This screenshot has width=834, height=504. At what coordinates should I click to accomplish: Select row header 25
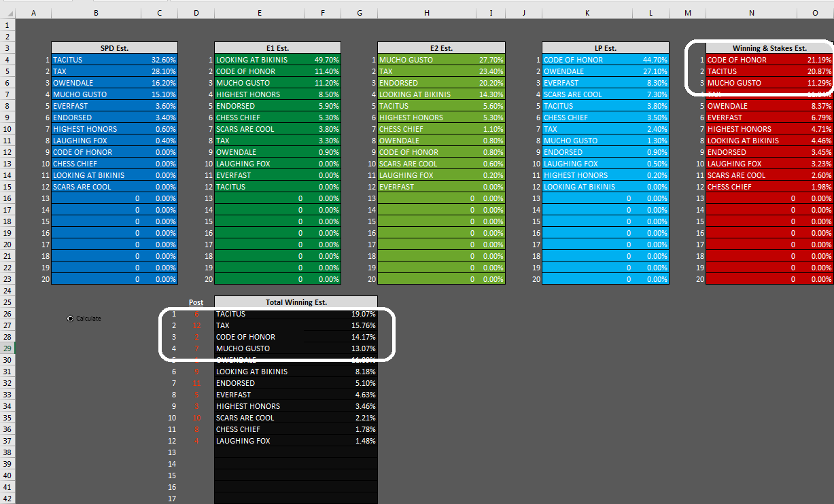[x=7, y=302]
